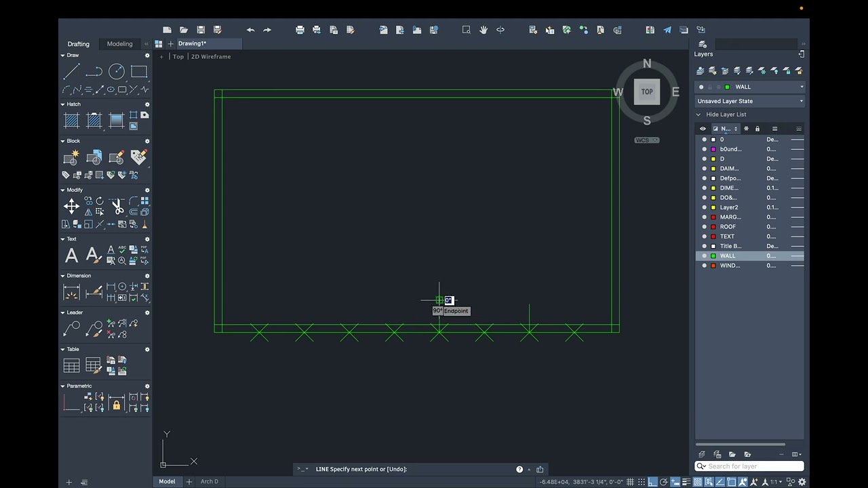This screenshot has width=868, height=488.
Task: Select the Multileader tool
Action: coord(71,329)
